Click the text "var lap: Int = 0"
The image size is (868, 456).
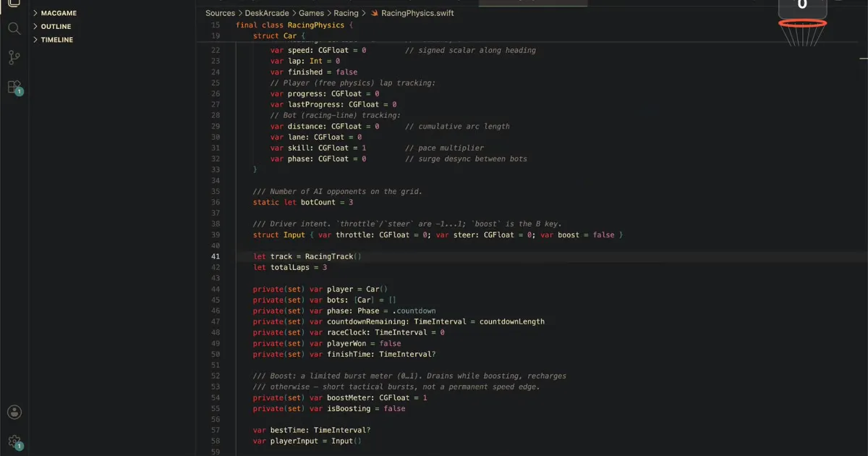[305, 61]
